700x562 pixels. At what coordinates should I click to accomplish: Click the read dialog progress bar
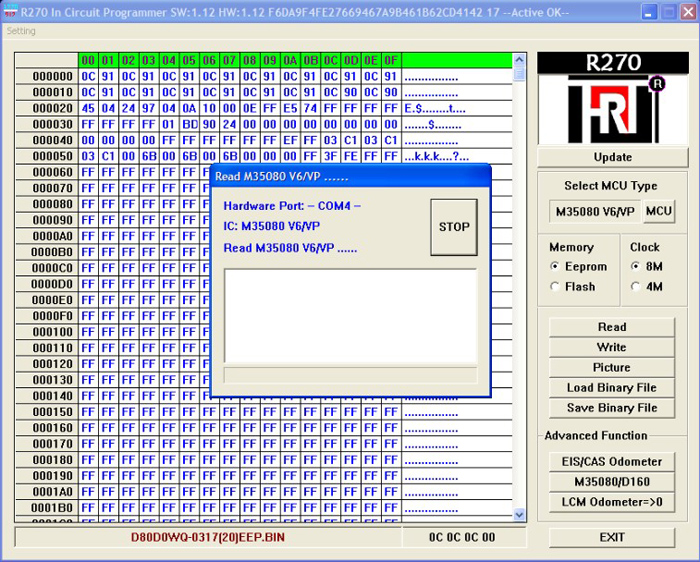point(350,375)
